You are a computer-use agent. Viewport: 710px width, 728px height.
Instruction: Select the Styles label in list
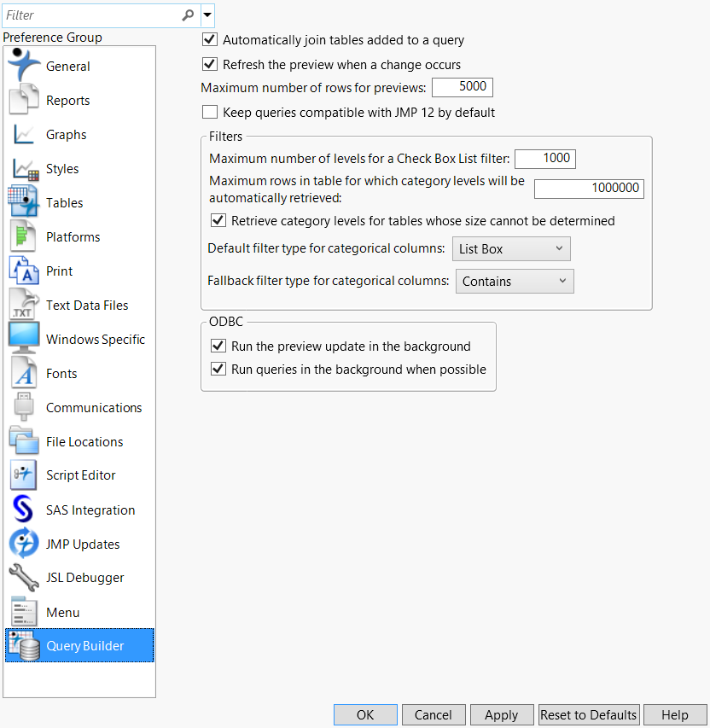click(x=62, y=169)
